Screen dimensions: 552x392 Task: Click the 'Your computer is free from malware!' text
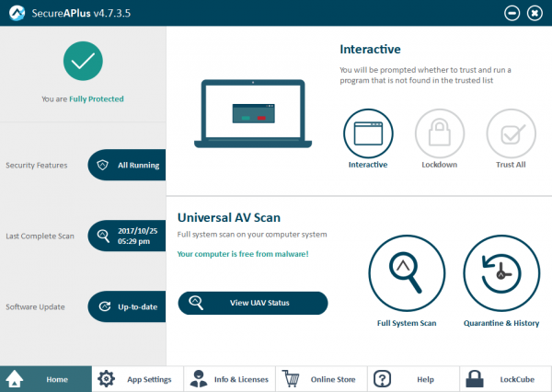tap(243, 254)
